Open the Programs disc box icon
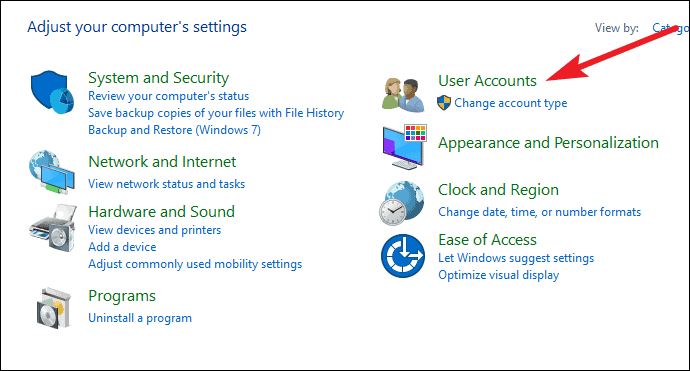 [54, 309]
